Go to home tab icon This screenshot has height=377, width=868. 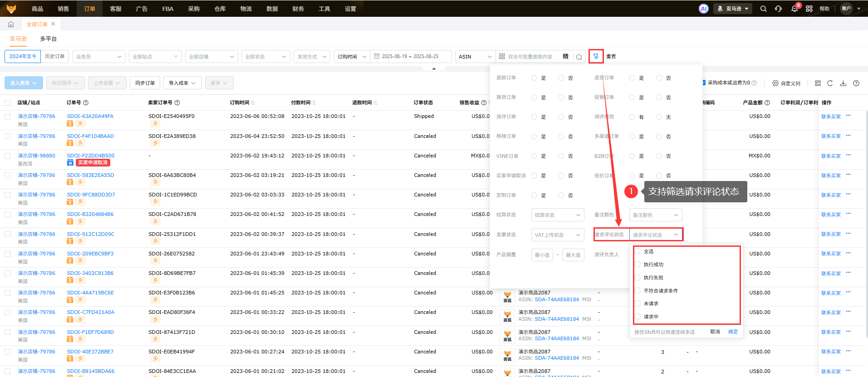[x=11, y=24]
